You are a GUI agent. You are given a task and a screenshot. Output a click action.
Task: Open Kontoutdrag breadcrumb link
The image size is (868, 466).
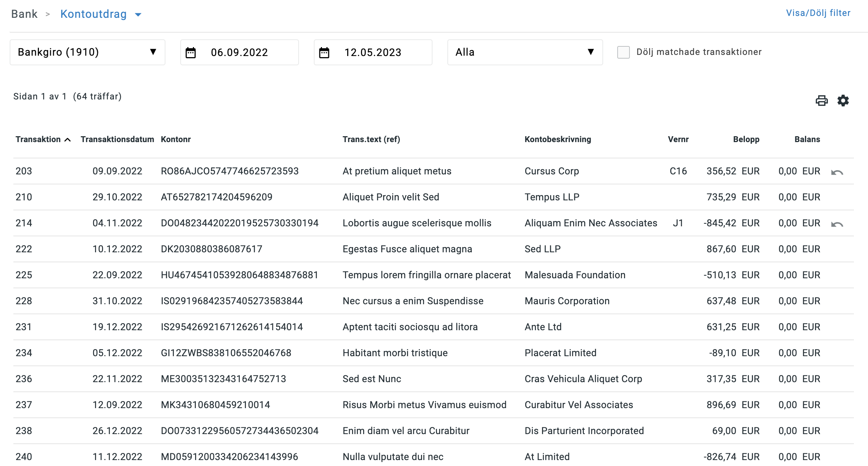coord(93,14)
